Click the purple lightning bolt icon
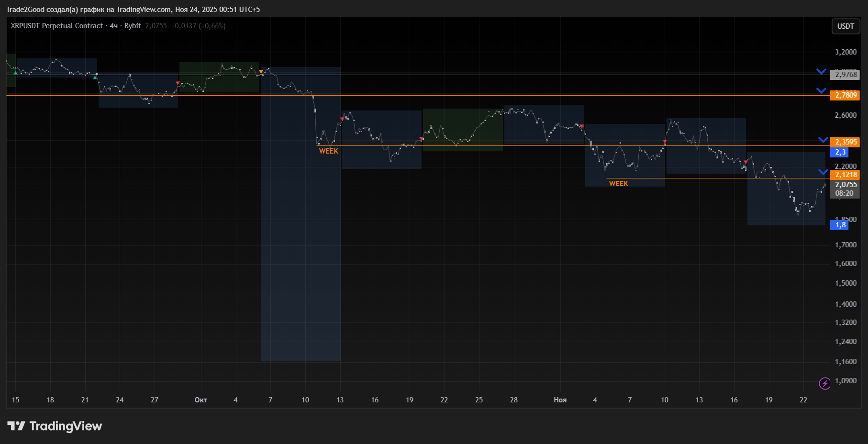The image size is (868, 444). pos(824,383)
